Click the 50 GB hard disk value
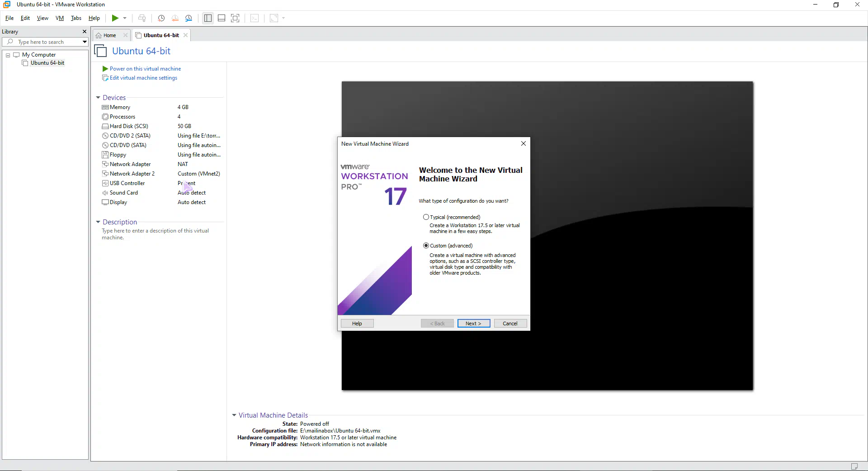The height and width of the screenshot is (471, 868). [184, 126]
